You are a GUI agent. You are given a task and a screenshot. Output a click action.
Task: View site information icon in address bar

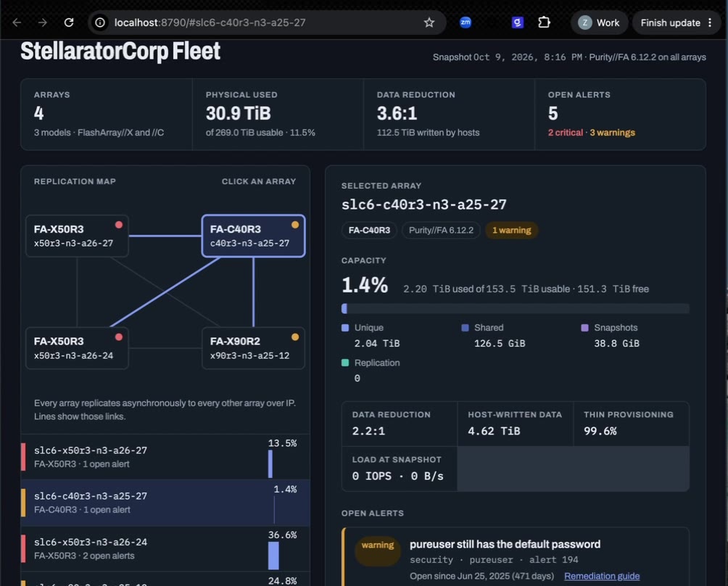tap(100, 22)
